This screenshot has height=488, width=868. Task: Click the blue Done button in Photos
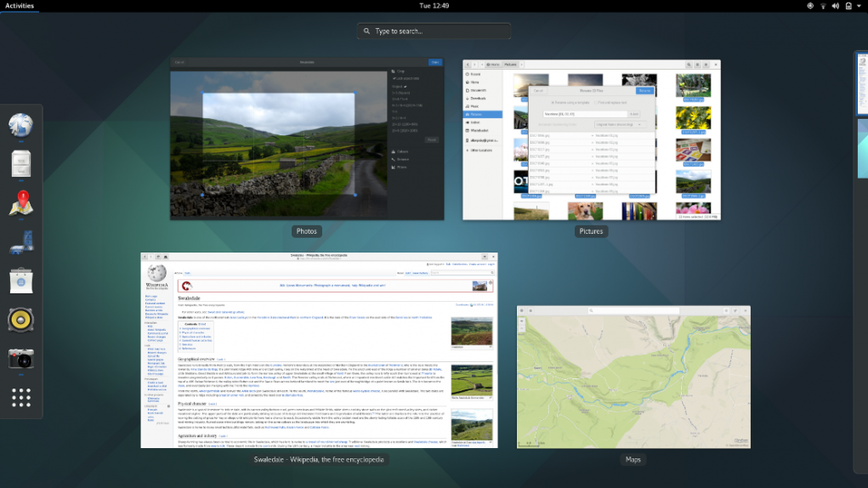click(x=435, y=63)
